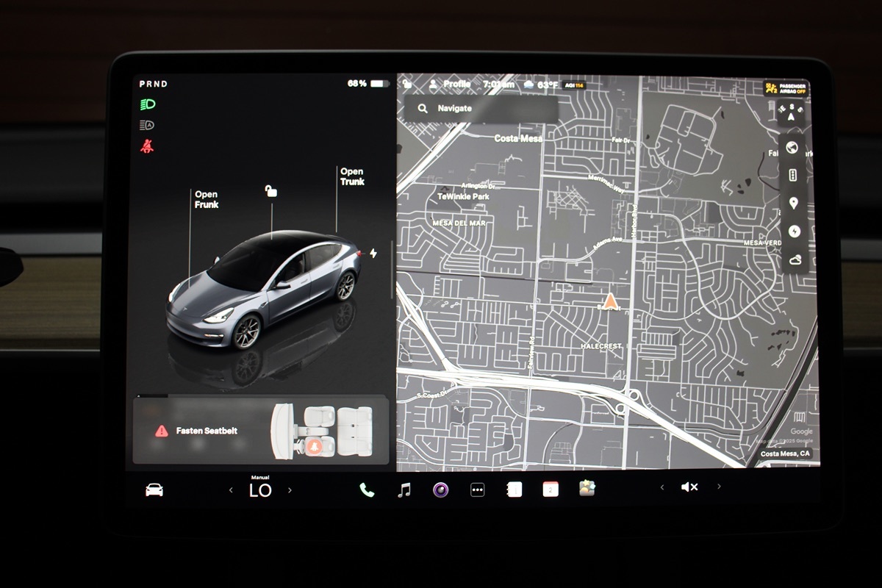Tap the car controls icon
Screen dimensions: 882x588
tap(154, 490)
